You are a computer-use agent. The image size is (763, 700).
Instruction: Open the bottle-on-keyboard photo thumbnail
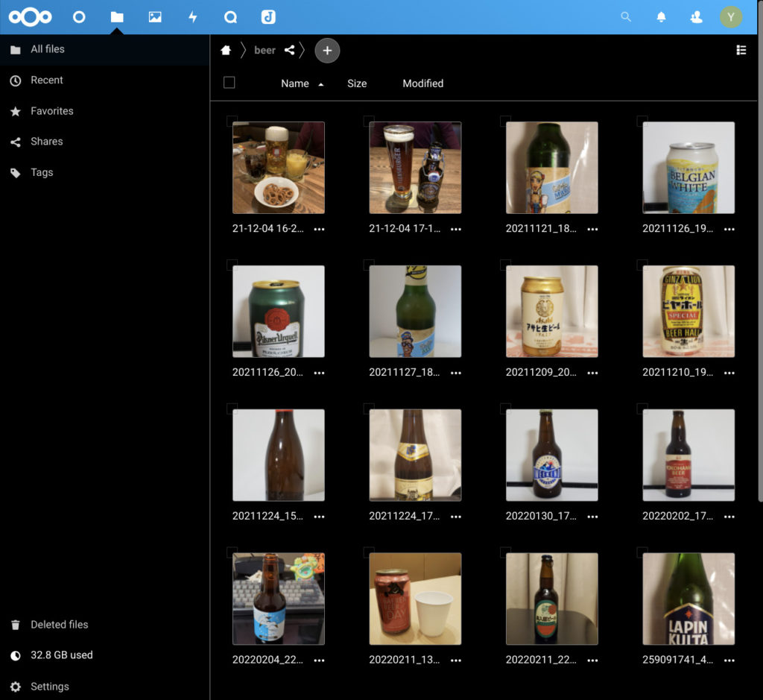tap(279, 599)
